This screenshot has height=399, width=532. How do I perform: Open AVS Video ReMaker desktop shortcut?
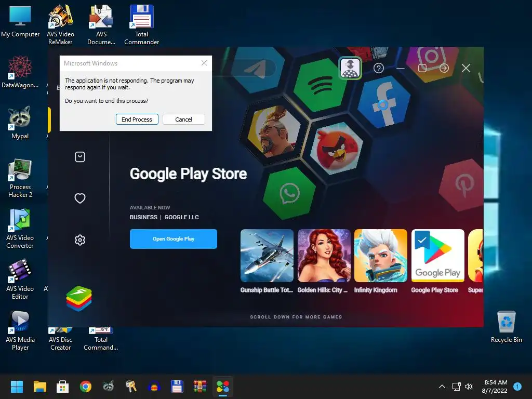point(60,24)
